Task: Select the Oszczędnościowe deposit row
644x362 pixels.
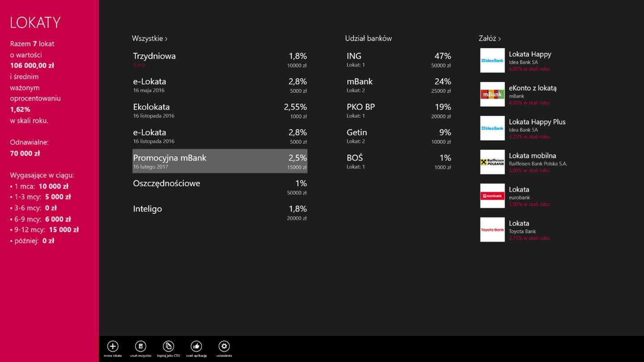Action: [220, 187]
